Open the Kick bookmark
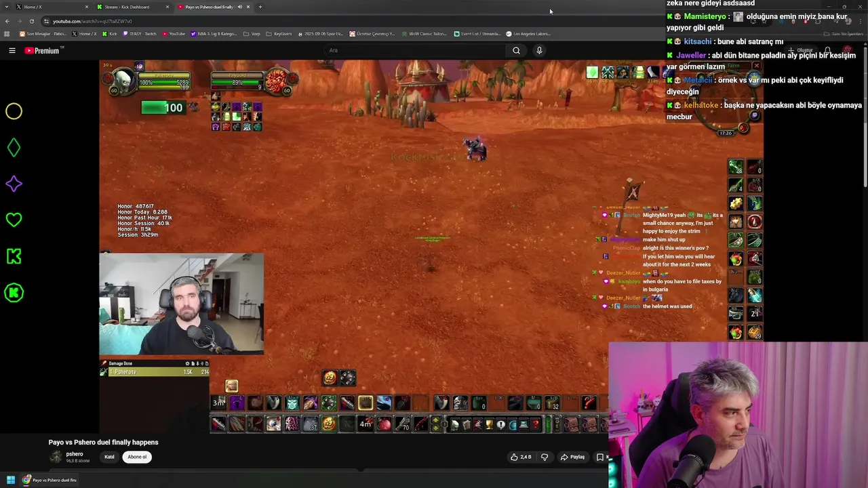Viewport: 868px width, 488px height. click(x=109, y=34)
